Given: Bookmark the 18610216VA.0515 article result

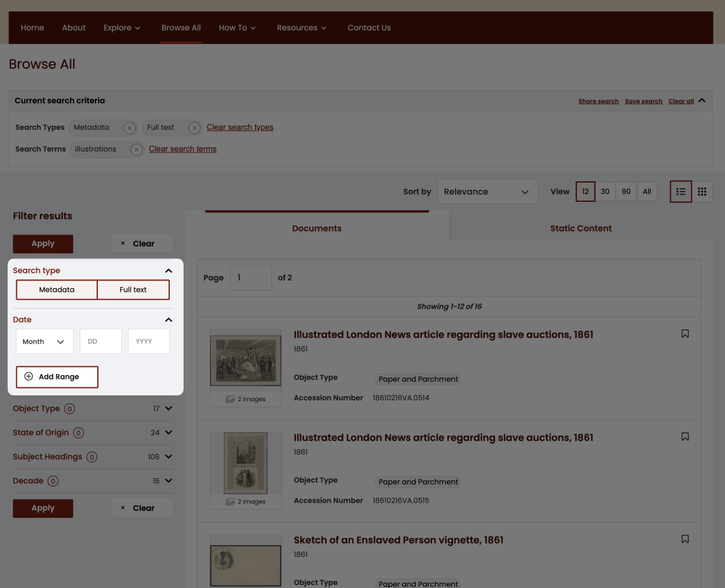Looking at the screenshot, I should (685, 436).
